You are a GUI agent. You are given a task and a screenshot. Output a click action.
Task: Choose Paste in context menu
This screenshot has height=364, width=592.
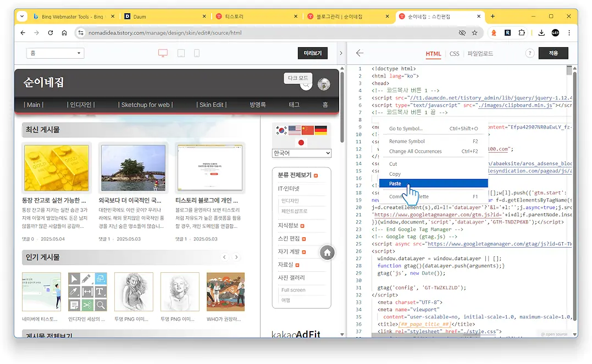434,184
